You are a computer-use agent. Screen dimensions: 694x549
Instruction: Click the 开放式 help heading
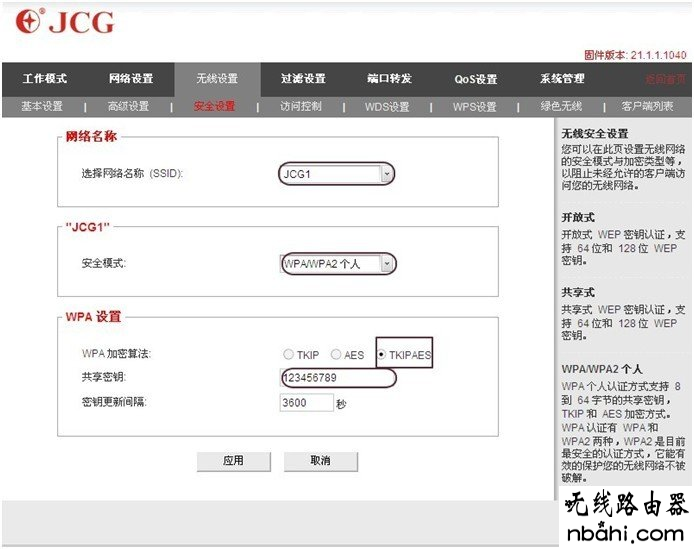click(578, 217)
